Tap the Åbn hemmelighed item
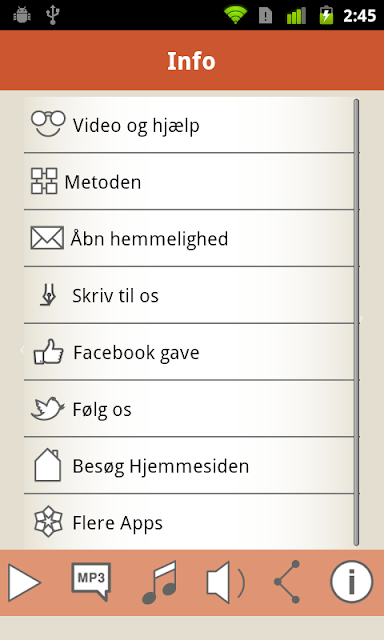 pos(189,238)
